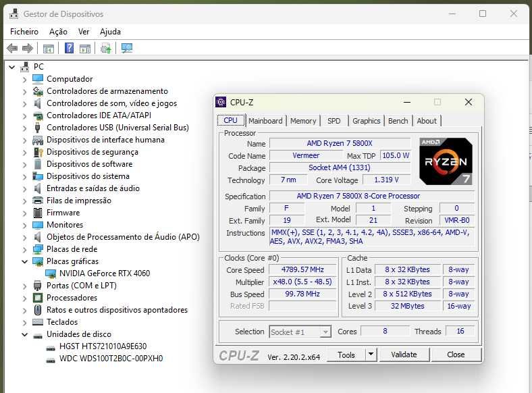Open the Bench tab
Viewport: 532px width, 393px height.
click(x=398, y=121)
